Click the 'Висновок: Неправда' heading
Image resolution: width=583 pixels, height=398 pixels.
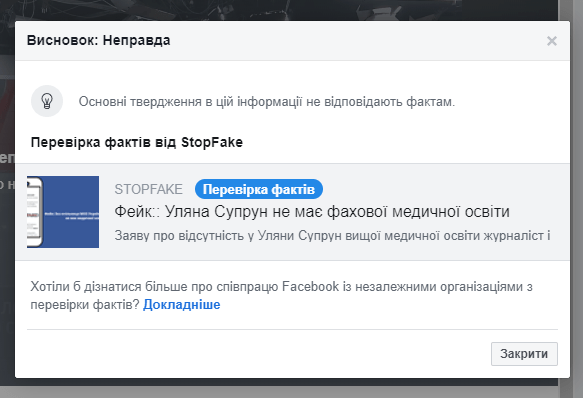pyautogui.click(x=99, y=40)
